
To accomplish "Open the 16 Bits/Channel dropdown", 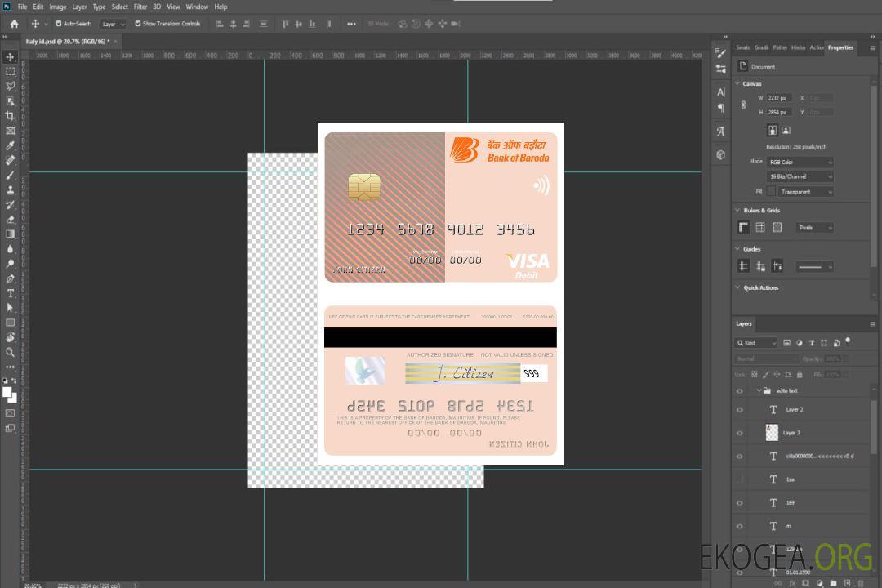I will coord(800,176).
